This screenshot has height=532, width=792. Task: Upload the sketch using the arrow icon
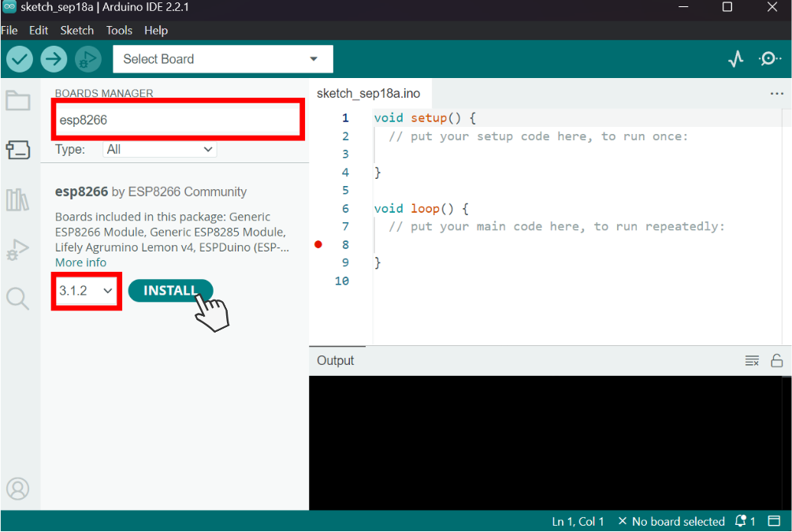pyautogui.click(x=54, y=58)
